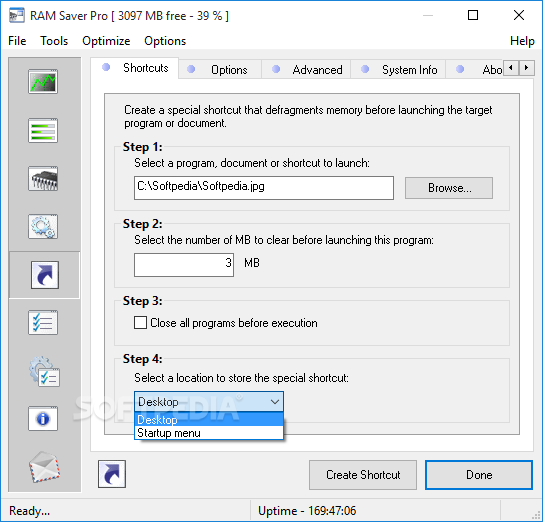The height and width of the screenshot is (522, 543).
Task: Enable Close all programs before execution
Action: coord(140,322)
